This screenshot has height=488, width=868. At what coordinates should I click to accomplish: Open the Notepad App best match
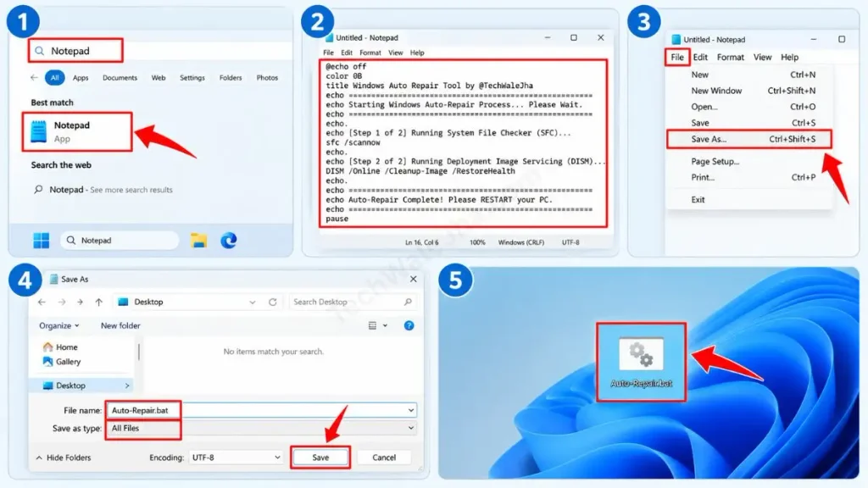click(77, 131)
